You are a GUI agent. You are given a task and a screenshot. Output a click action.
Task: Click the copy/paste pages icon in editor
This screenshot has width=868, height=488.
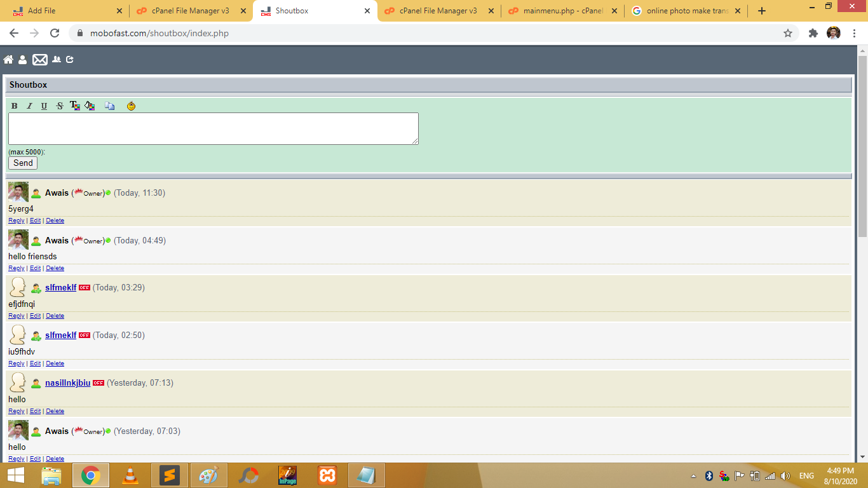[110, 106]
